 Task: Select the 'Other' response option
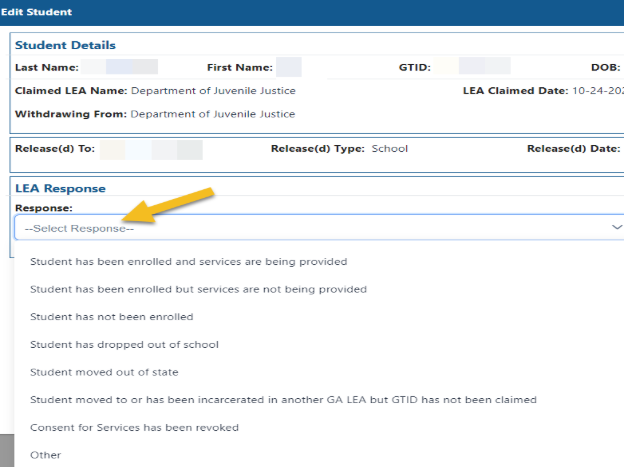[46, 455]
